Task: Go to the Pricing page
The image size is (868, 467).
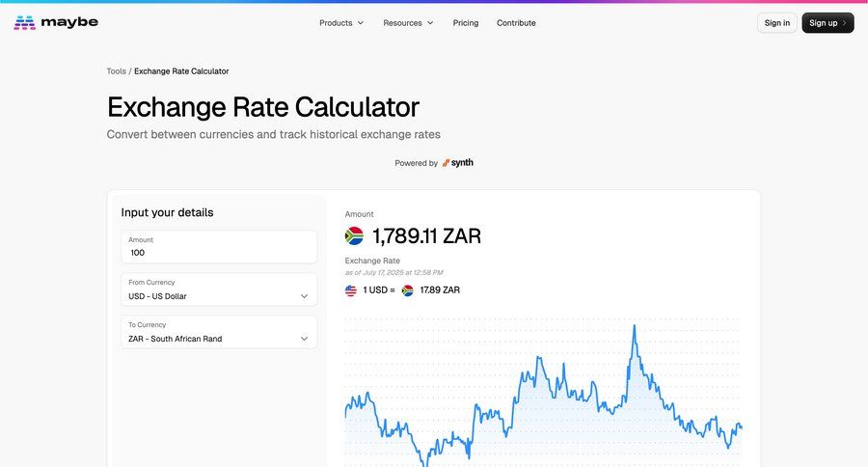Action: tap(466, 23)
